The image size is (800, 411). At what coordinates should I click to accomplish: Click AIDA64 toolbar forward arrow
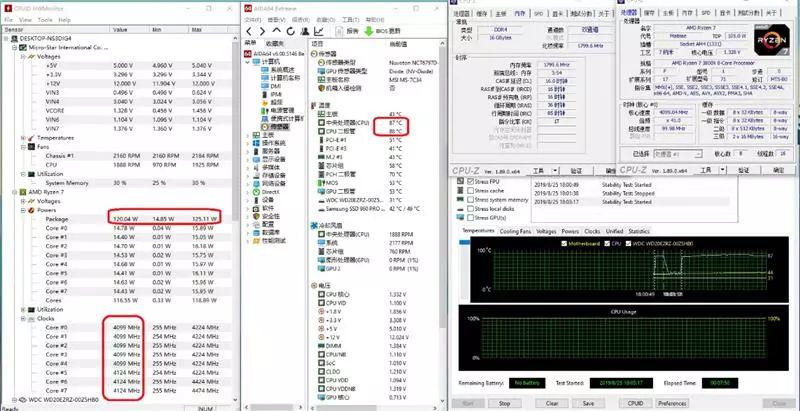[x=262, y=31]
